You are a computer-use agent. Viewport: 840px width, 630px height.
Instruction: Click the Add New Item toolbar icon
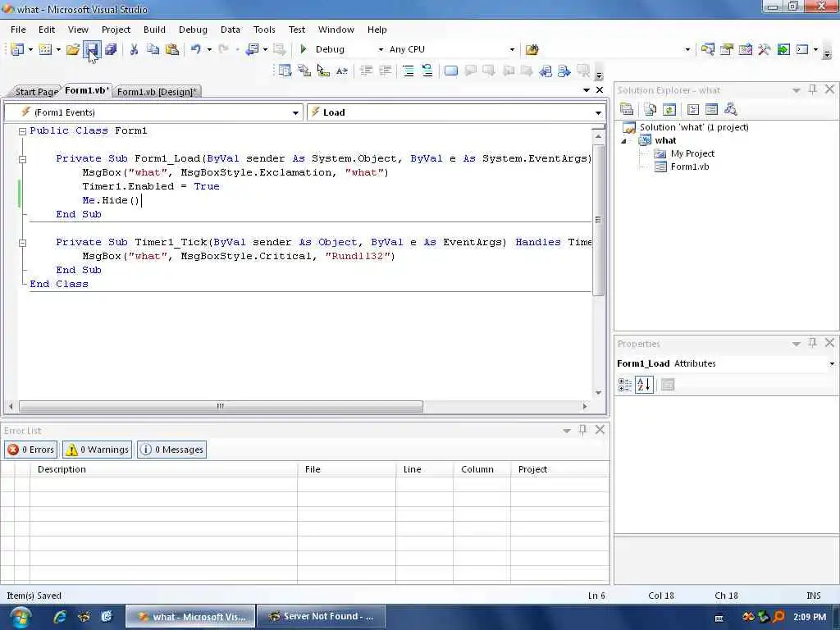coord(46,49)
